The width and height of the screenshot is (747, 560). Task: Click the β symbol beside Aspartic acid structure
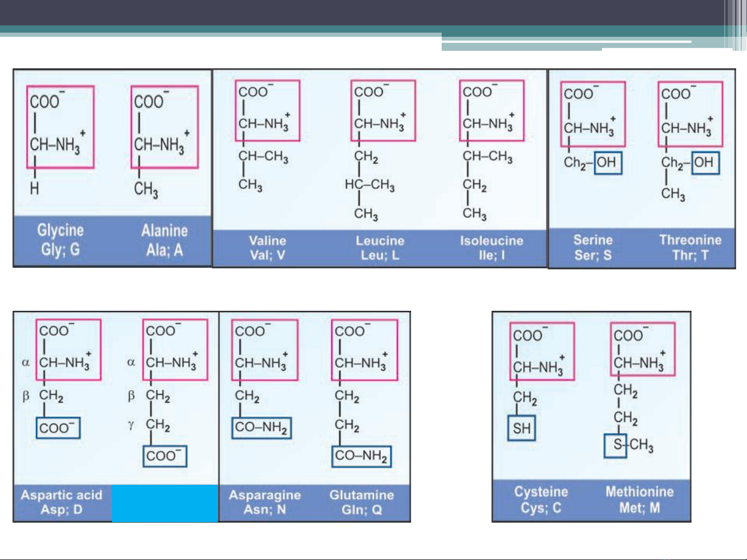pyautogui.click(x=25, y=396)
